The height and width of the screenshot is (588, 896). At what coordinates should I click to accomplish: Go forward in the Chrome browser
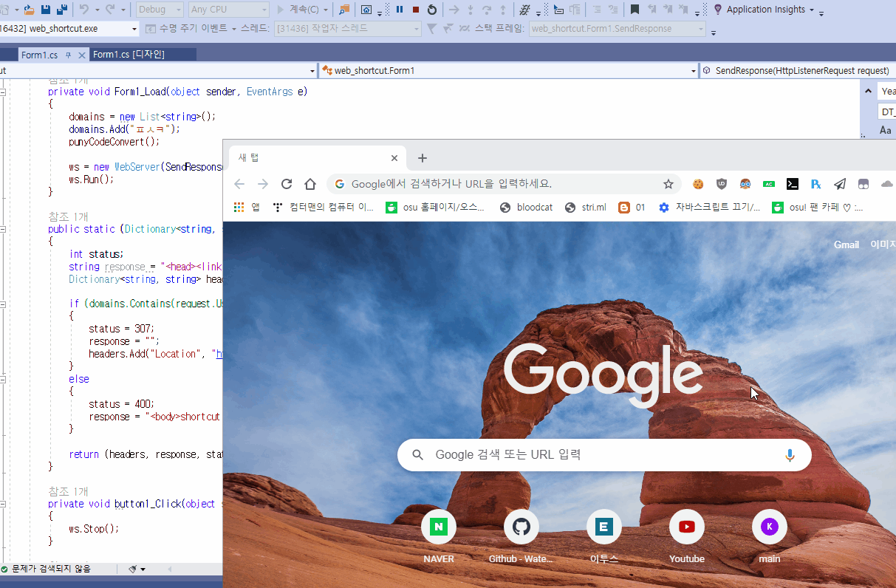tap(263, 184)
